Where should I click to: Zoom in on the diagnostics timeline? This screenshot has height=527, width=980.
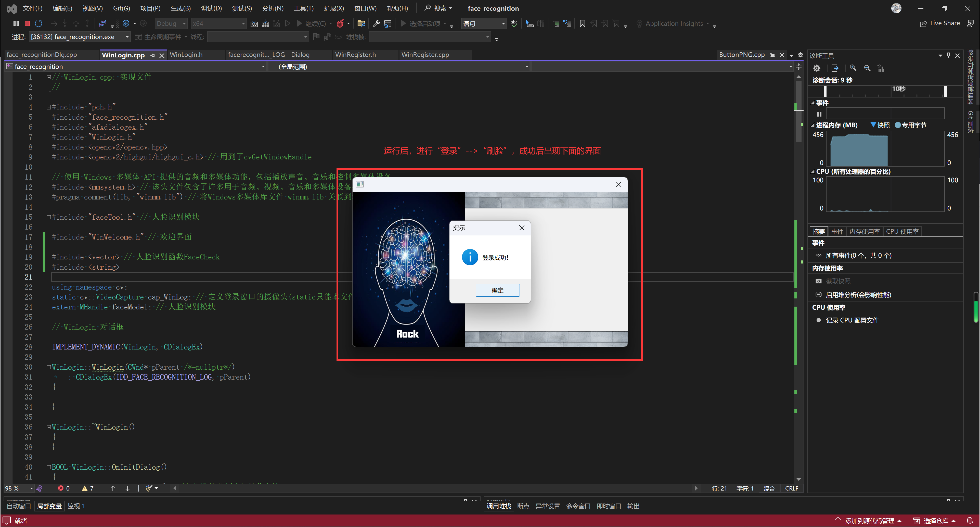tap(853, 68)
